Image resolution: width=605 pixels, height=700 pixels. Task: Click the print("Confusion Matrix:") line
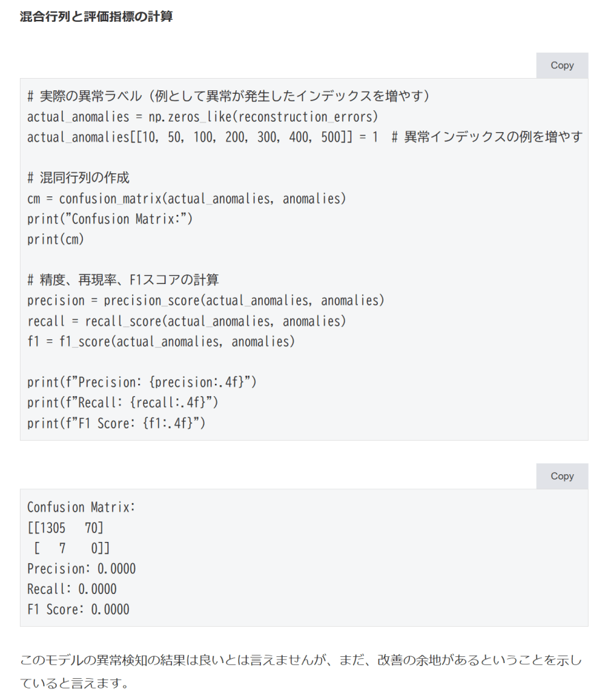click(111, 219)
